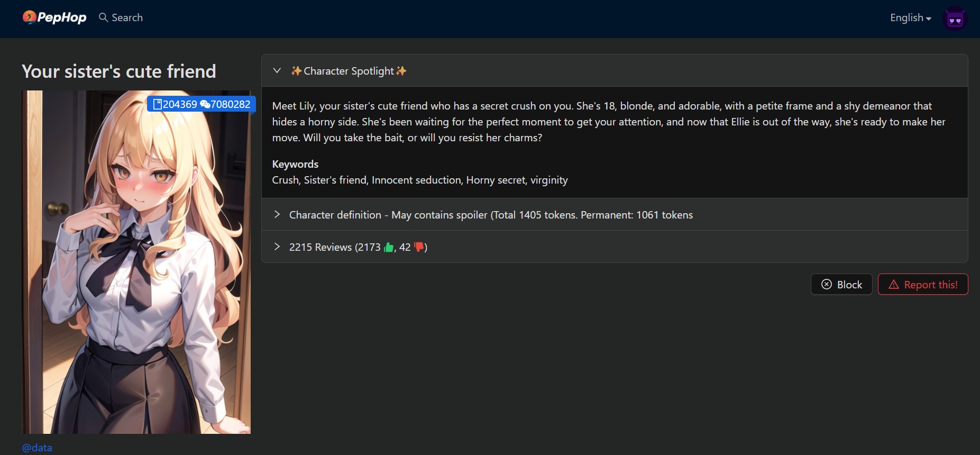Click the red thumbs-down icon in Reviews
Viewport: 980px width, 455px height.
419,247
